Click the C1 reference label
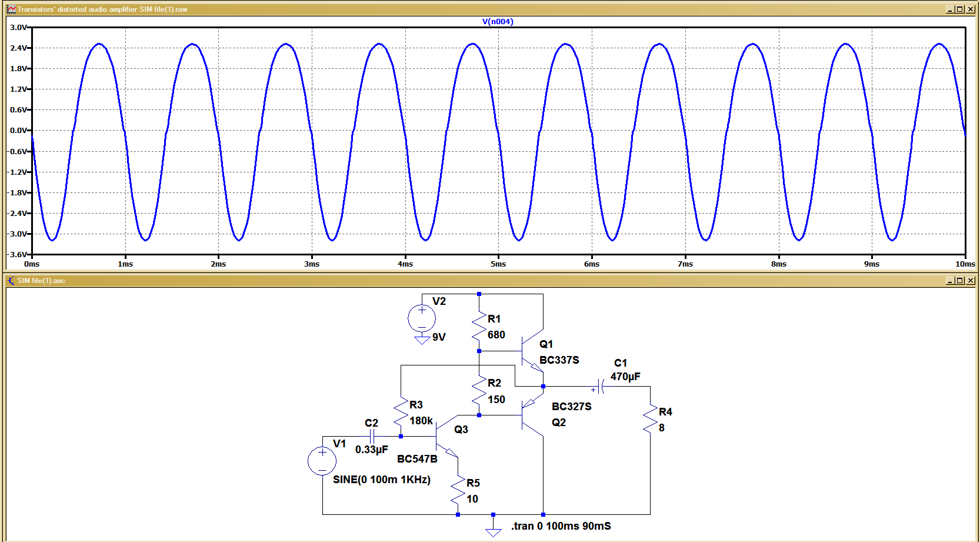Viewport: 980px width, 542px height. point(621,363)
